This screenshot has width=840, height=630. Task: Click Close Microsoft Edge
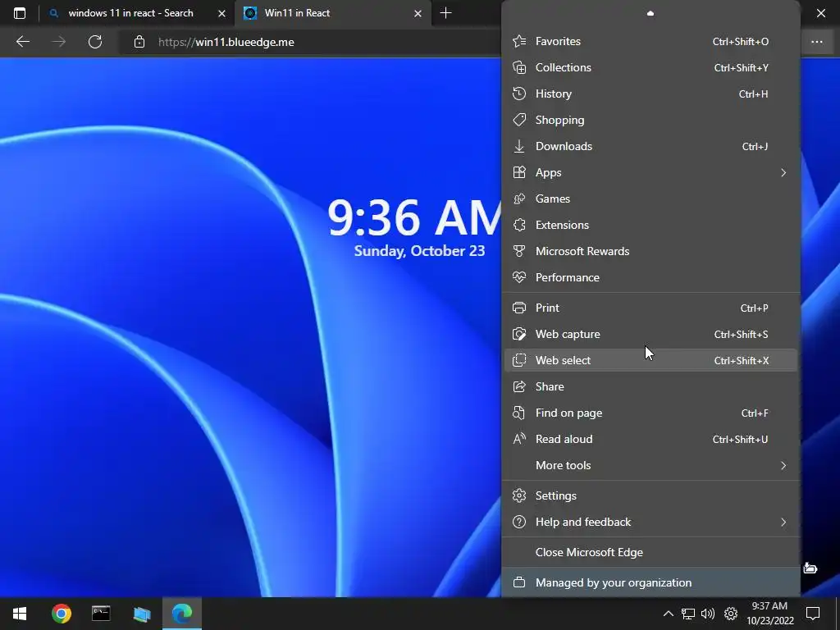651,552
